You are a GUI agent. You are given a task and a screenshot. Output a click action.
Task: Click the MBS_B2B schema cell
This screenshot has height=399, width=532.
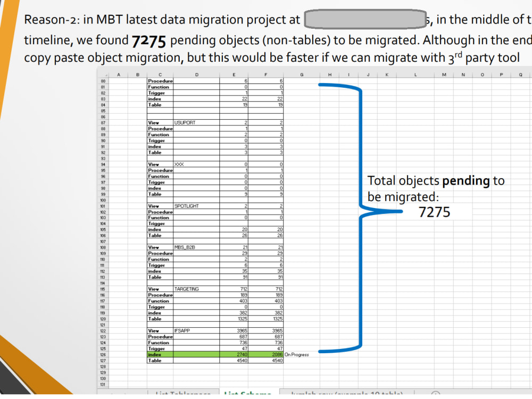[x=196, y=248]
